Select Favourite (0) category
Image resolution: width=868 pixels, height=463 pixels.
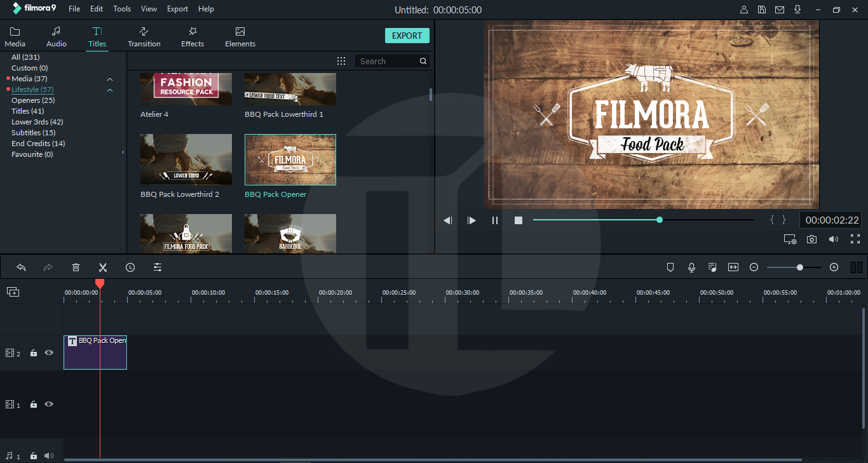point(32,154)
